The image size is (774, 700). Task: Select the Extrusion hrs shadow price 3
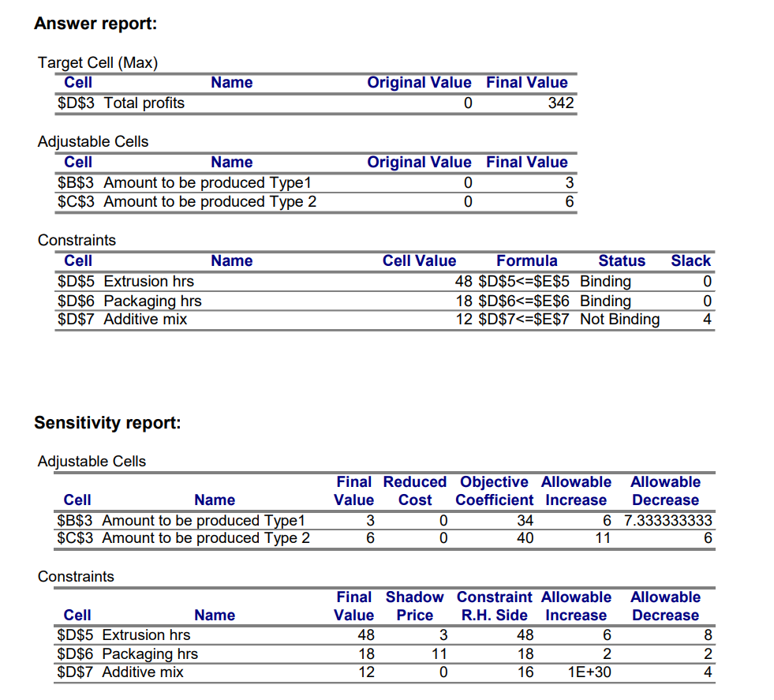[x=443, y=634]
